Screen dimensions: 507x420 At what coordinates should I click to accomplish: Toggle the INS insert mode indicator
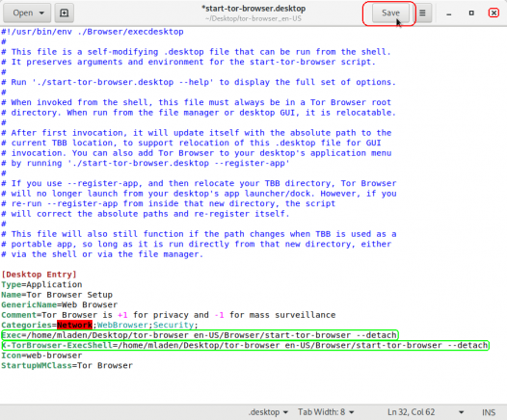click(489, 412)
